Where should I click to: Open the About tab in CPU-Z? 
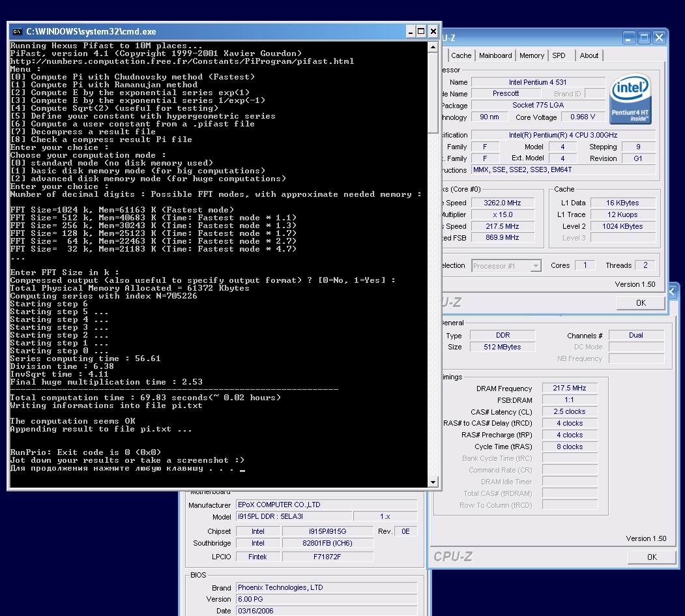tap(589, 55)
